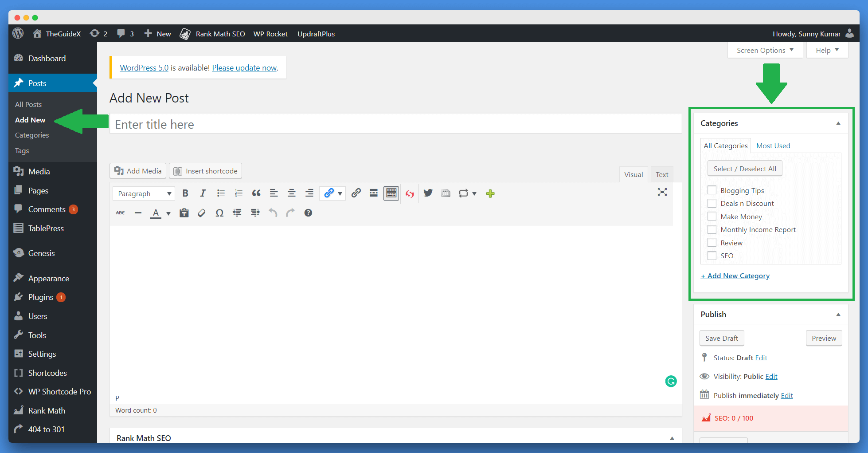Viewport: 868px width, 453px height.
Task: Insert a bulleted list
Action: 221,193
